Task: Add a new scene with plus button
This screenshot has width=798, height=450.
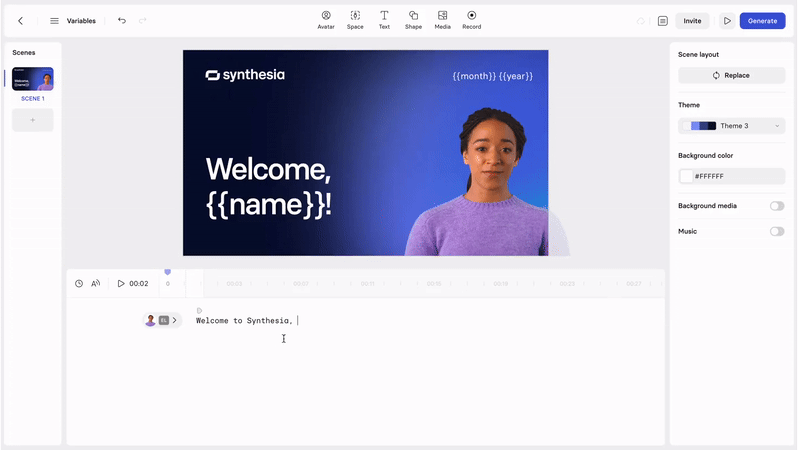Action: click(33, 120)
